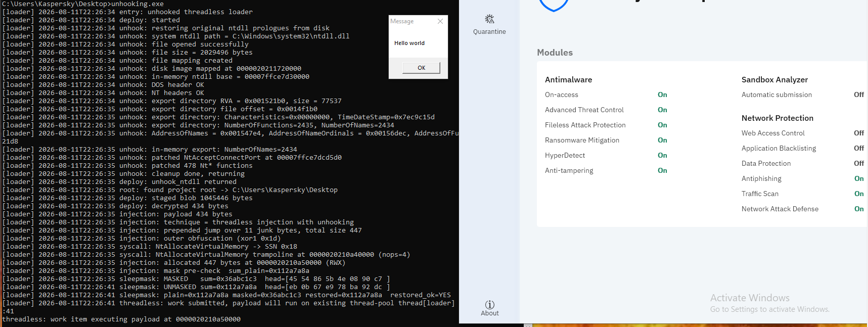Select the Antimalware heading
This screenshot has height=327, width=868.
coord(568,80)
